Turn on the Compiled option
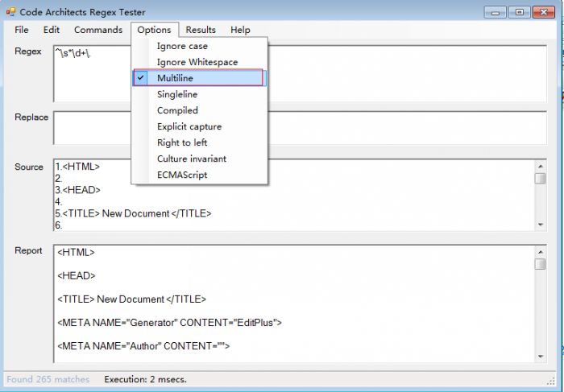 click(x=176, y=110)
